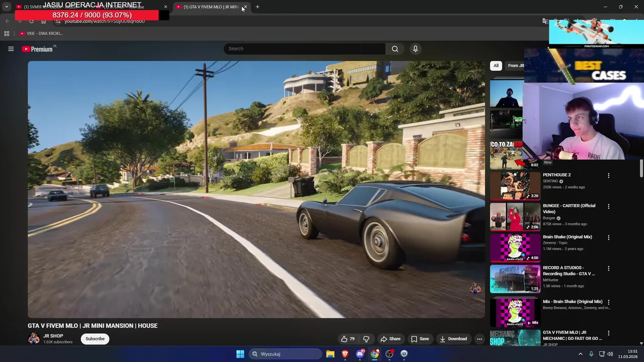The height and width of the screenshot is (362, 644).
Task: Select the All filter chip
Action: (x=496, y=65)
